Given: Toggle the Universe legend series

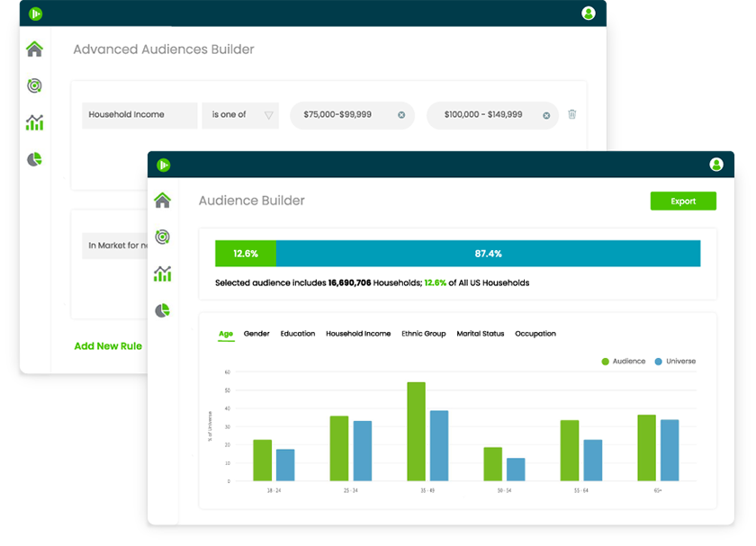Looking at the screenshot, I should point(675,362).
